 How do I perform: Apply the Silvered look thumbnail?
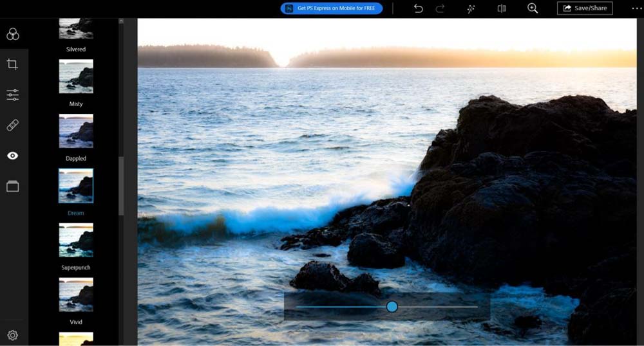click(76, 29)
